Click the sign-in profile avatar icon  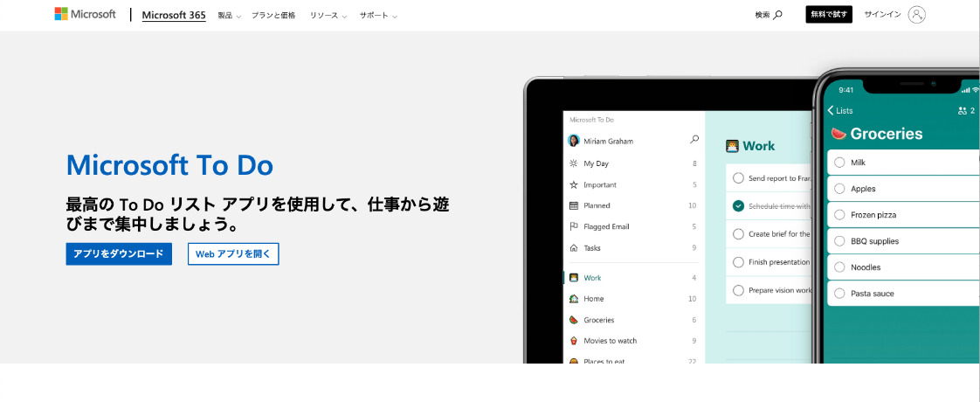coord(916,15)
